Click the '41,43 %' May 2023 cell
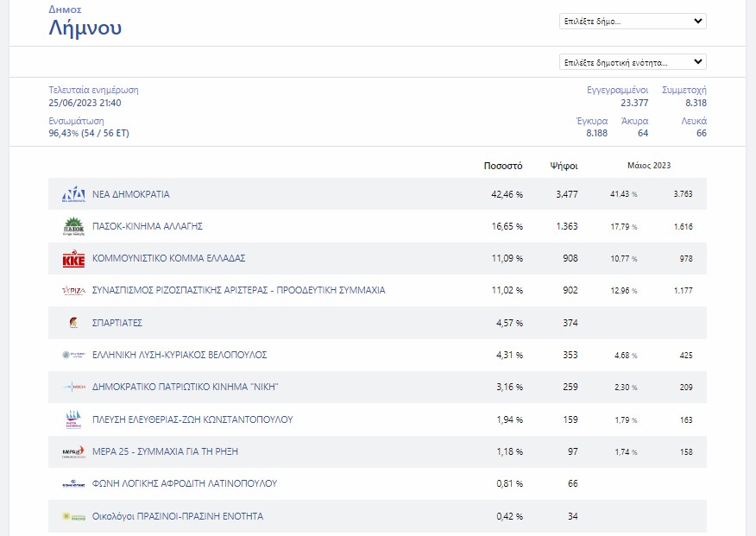The width and height of the screenshot is (756, 536). 624,193
